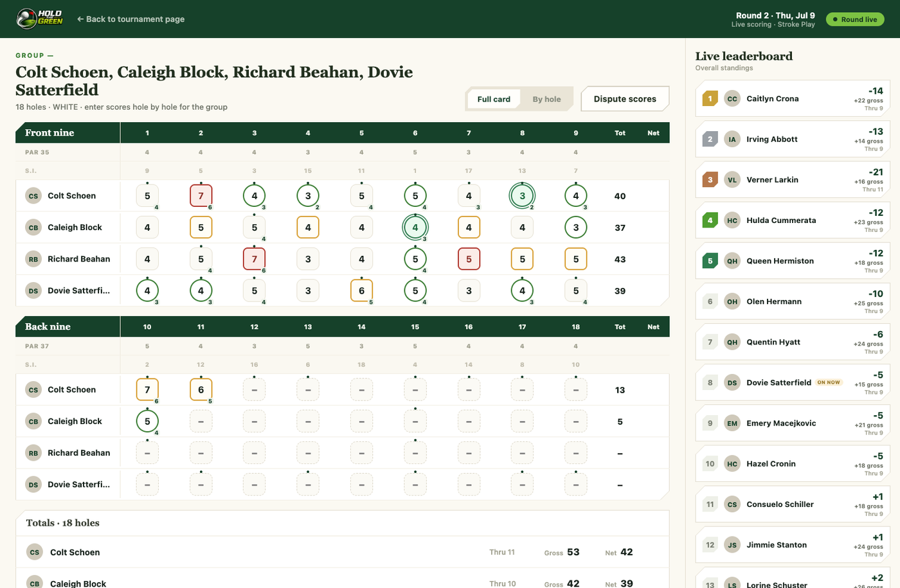Switch to Full card view
Screen dimensions: 900x588
point(494,99)
